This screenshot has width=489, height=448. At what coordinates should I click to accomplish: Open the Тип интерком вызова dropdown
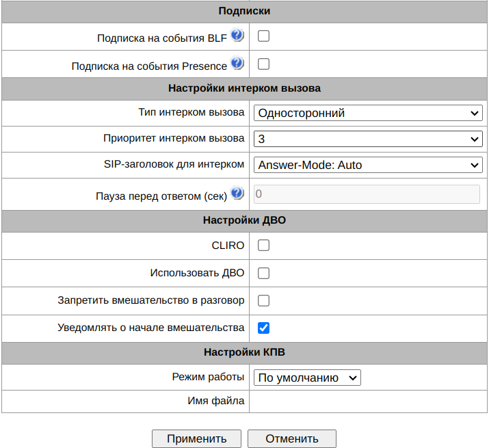(368, 113)
